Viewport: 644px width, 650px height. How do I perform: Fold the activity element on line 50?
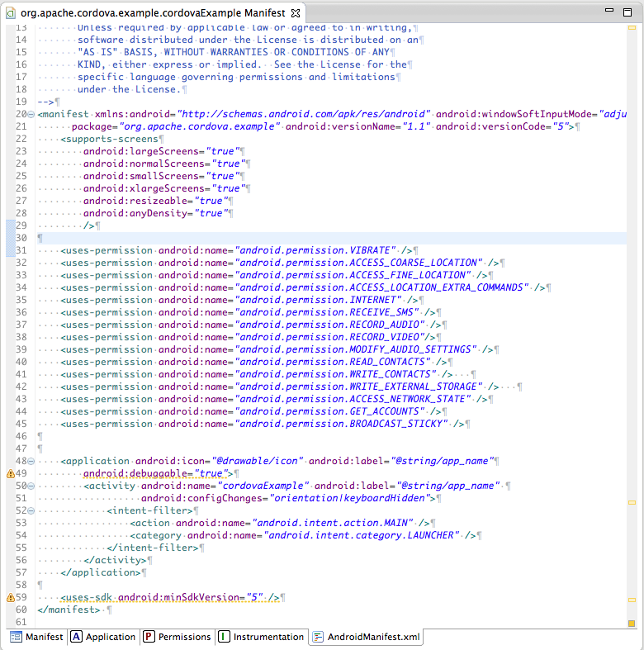(x=31, y=486)
